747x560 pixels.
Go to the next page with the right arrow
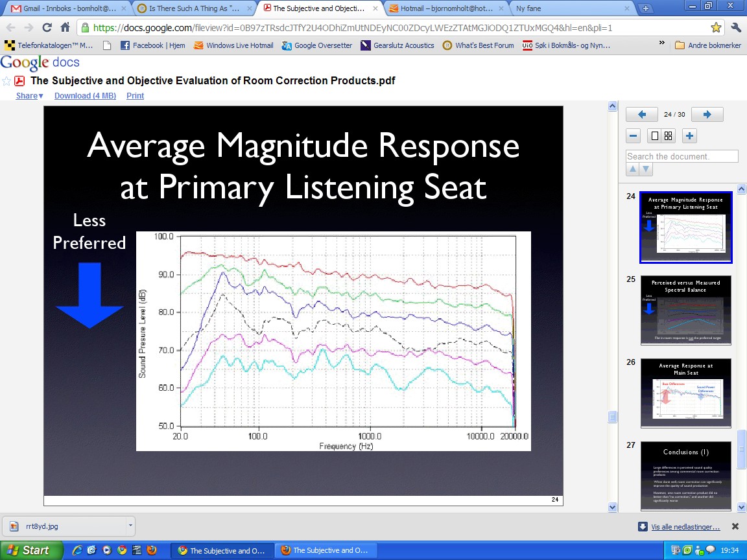click(x=707, y=115)
